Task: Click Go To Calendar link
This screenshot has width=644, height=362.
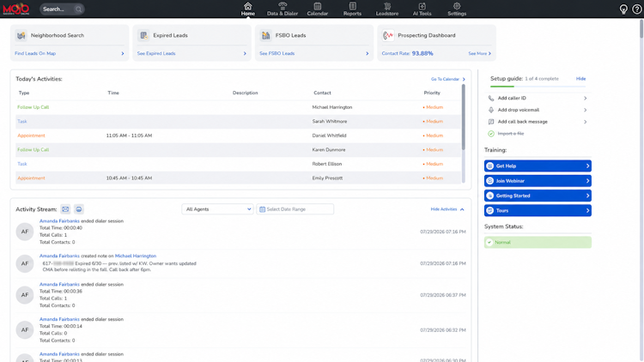Action: click(x=447, y=79)
